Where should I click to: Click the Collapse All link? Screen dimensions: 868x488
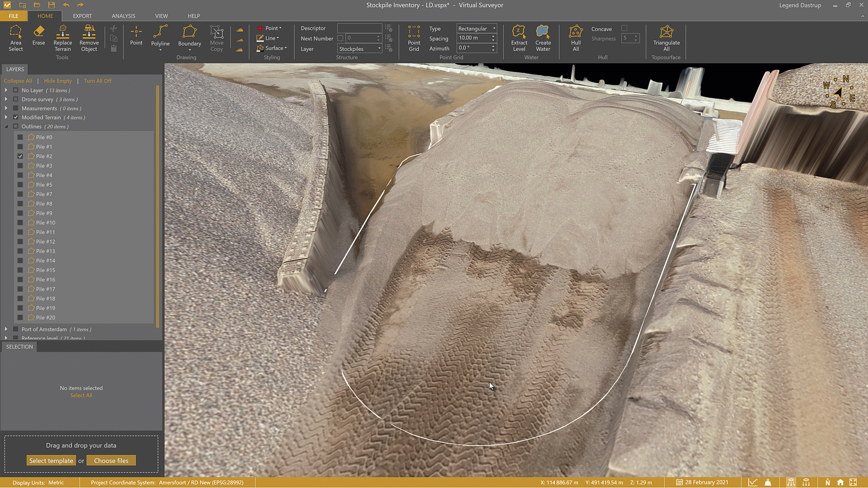click(18, 81)
